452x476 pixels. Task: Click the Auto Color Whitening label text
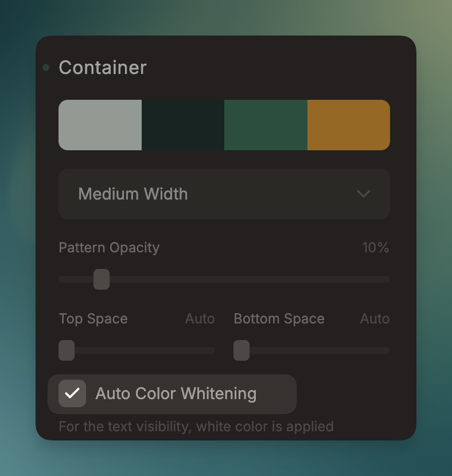(176, 393)
